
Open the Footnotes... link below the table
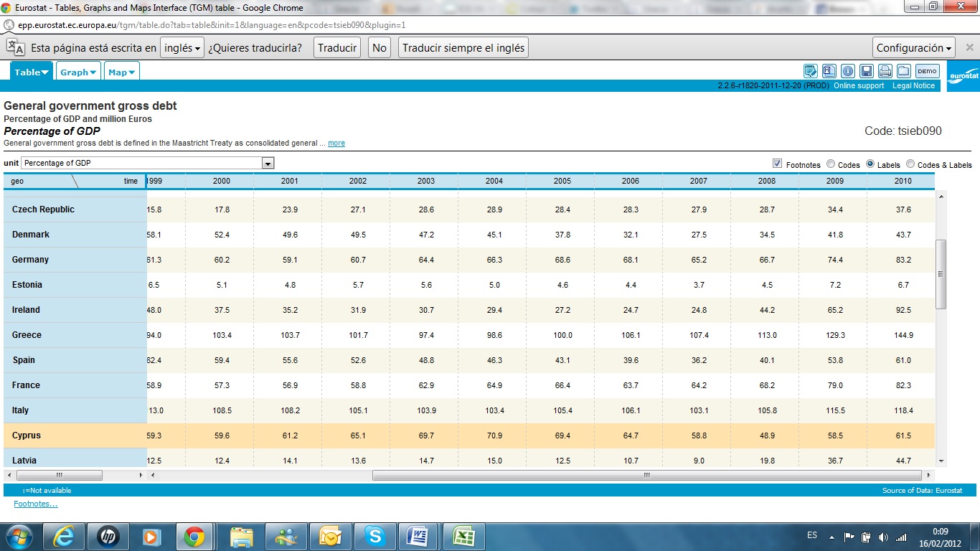36,504
